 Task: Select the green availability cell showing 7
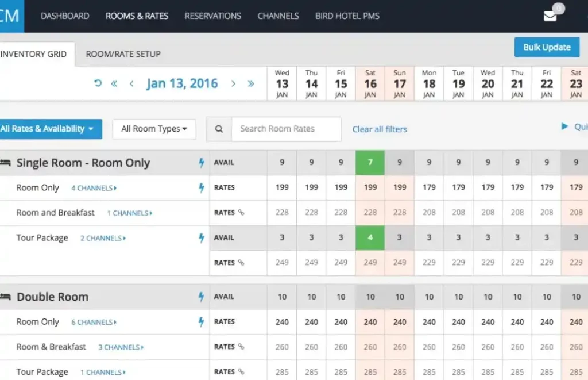[x=370, y=163]
